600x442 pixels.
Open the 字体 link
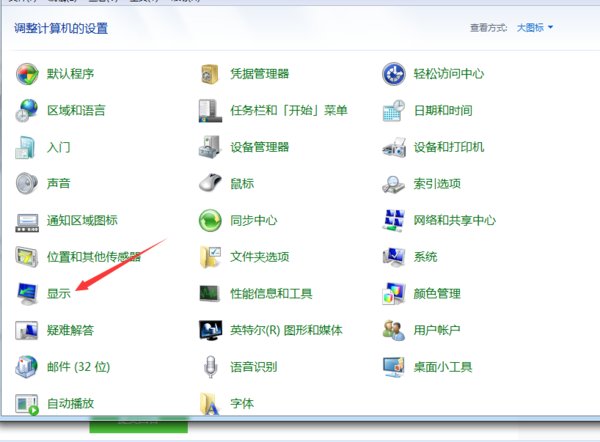[x=242, y=404]
